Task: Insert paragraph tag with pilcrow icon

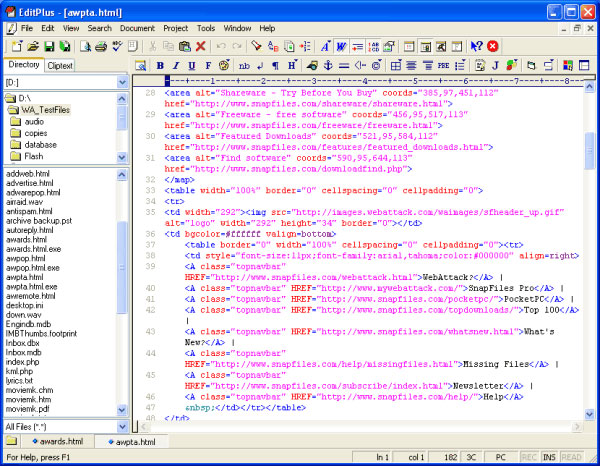Action: (x=276, y=66)
